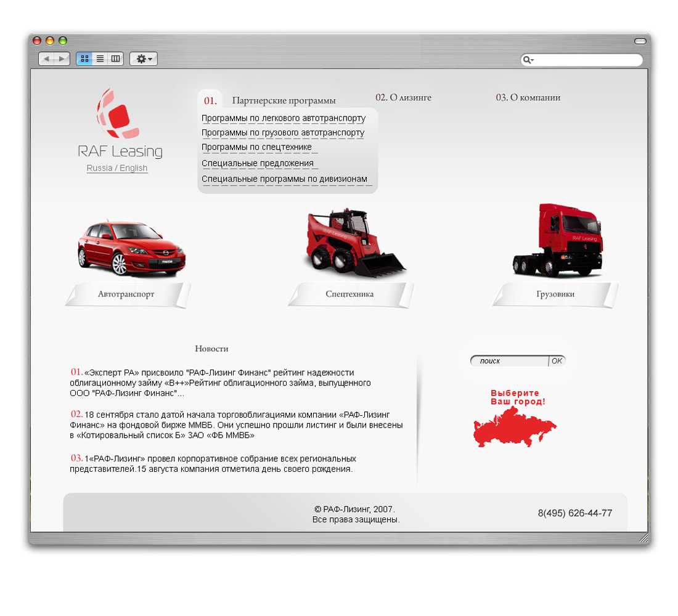Switch language via Russia / English link

[116, 168]
